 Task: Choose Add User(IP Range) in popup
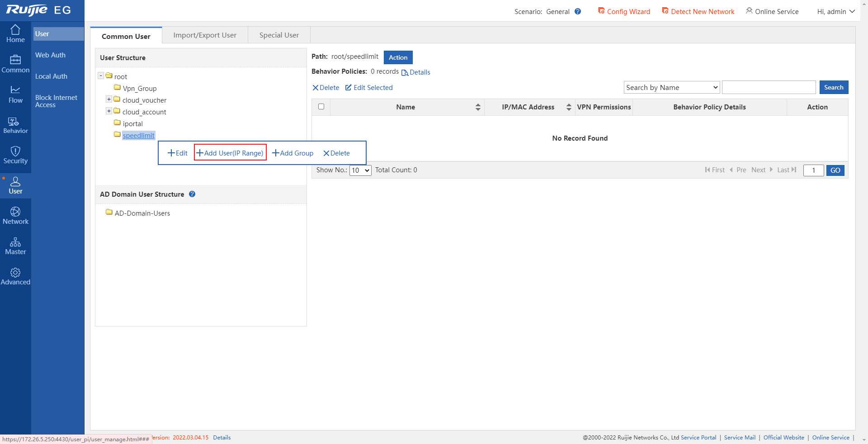[230, 153]
